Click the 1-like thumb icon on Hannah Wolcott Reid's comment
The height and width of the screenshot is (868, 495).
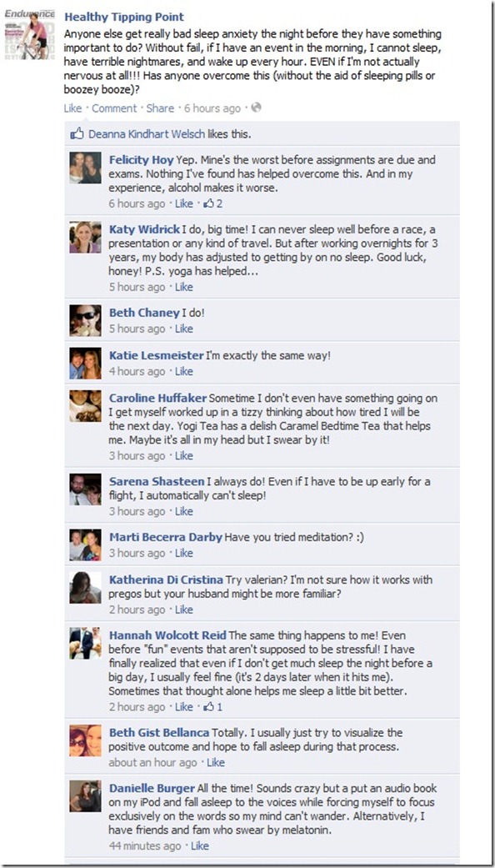click(x=208, y=707)
